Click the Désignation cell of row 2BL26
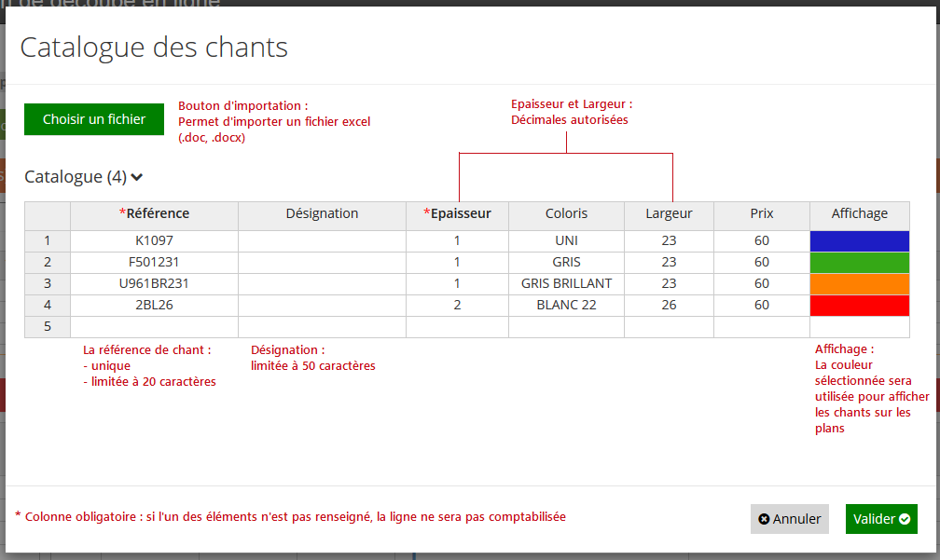The image size is (940, 560). click(x=322, y=306)
